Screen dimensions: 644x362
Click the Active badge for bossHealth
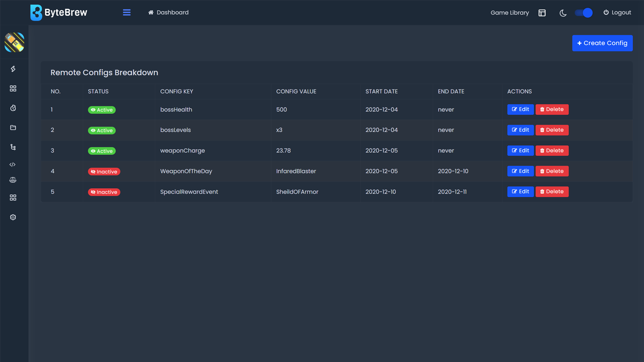coord(102,110)
